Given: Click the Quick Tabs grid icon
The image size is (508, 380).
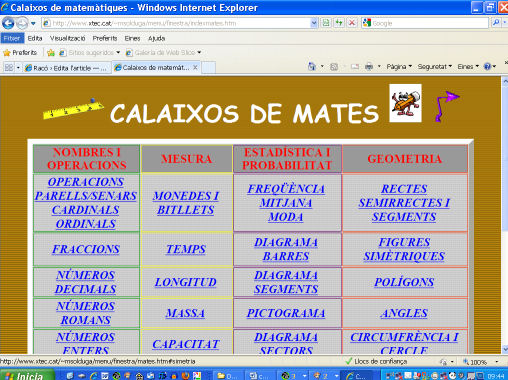Looking at the screenshot, I should coord(9,68).
